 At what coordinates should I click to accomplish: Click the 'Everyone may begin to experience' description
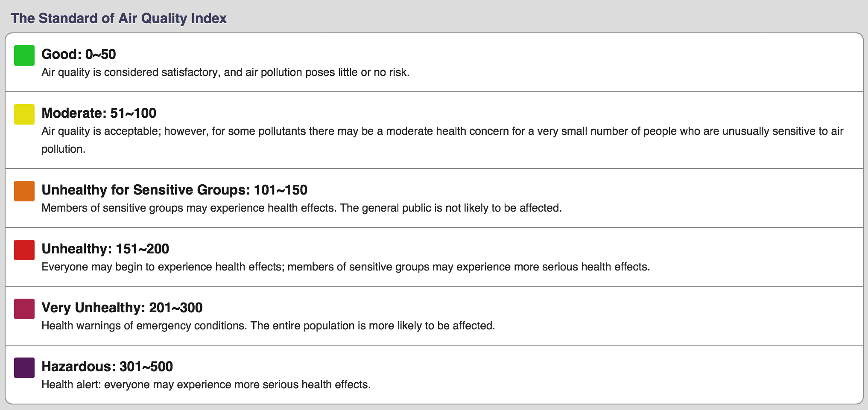[x=345, y=267]
